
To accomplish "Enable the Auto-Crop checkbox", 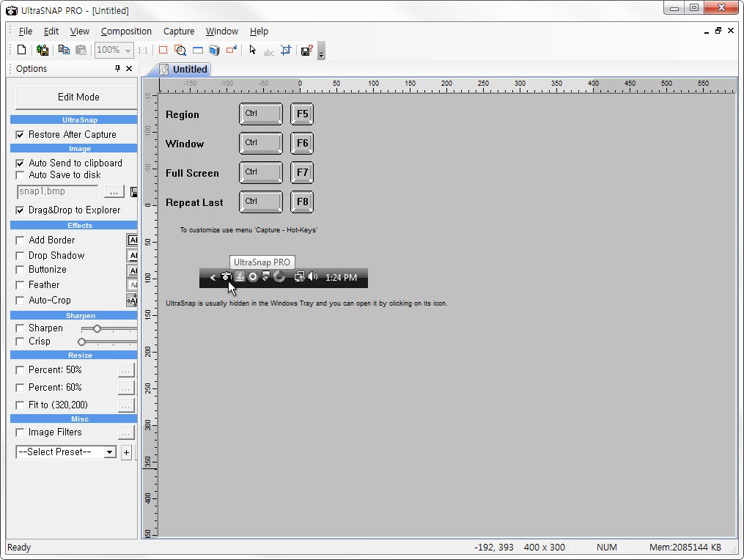I will coord(20,301).
